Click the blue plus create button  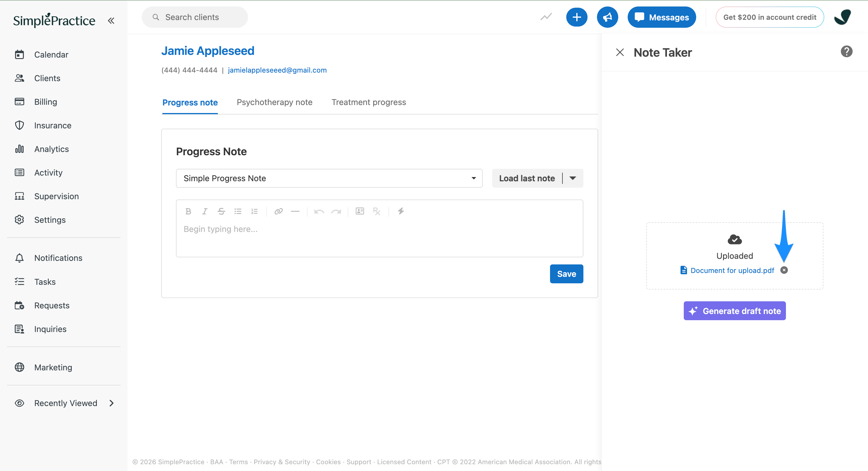point(577,17)
